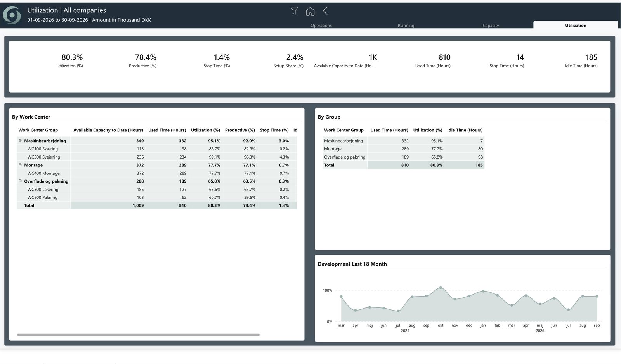Screen dimensions: 621x364
Task: Click Overflade og pakning in By Group
Action: click(345, 157)
